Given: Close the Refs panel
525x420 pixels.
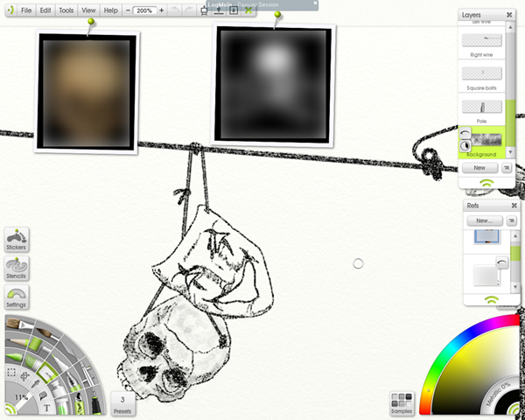Looking at the screenshot, I should pos(514,206).
